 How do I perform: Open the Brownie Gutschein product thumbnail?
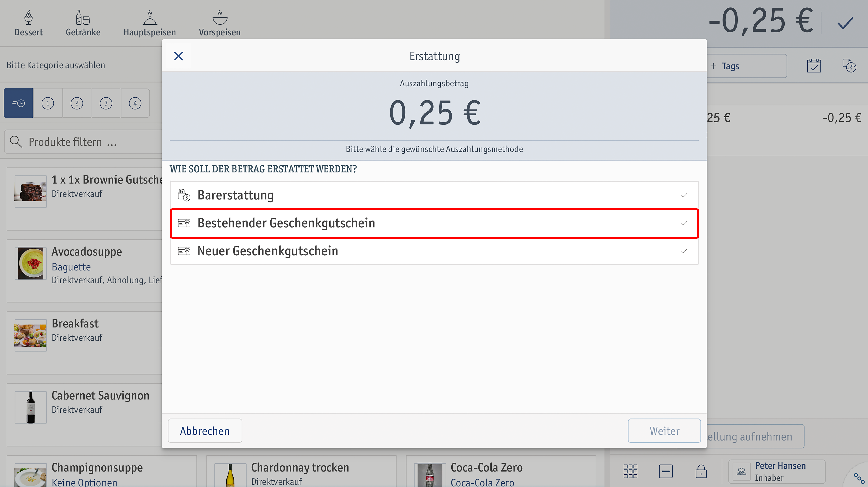31,191
